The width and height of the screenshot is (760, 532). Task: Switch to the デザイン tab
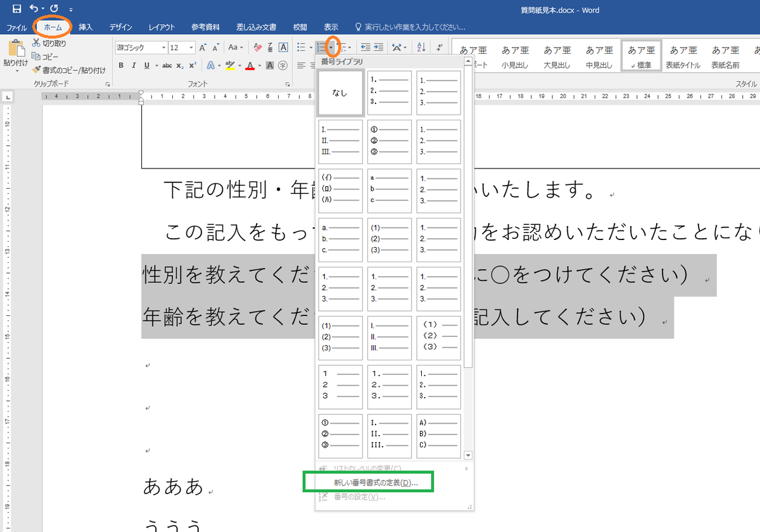pos(120,27)
